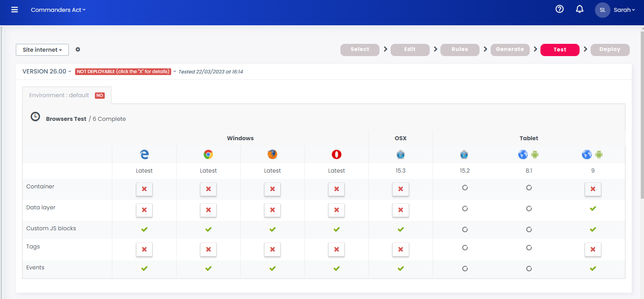The image size is (644, 299).
Task: Click the OSX 15.3 Safari icon
Action: [400, 154]
